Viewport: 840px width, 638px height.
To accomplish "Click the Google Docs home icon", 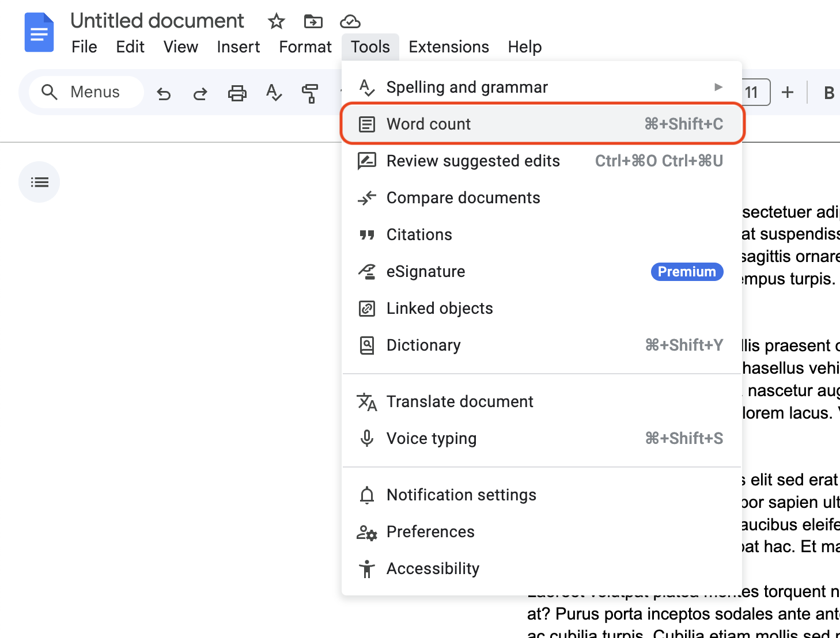I will click(39, 33).
